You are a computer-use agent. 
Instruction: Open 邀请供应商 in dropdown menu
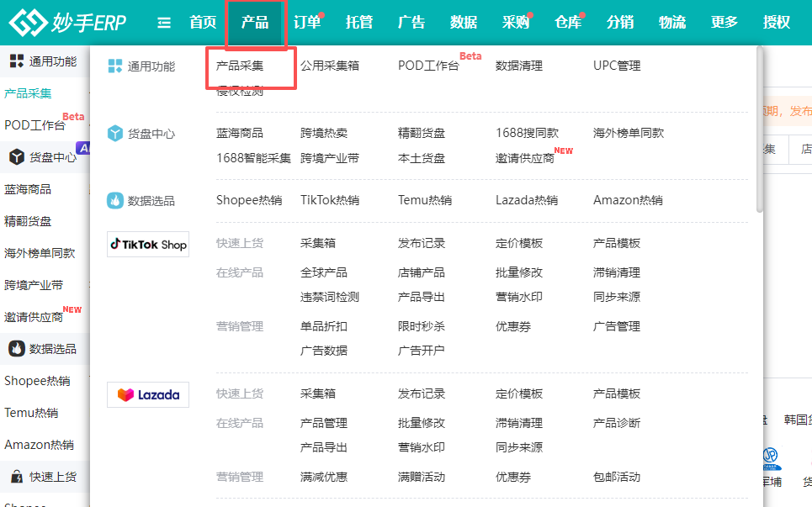click(x=524, y=158)
